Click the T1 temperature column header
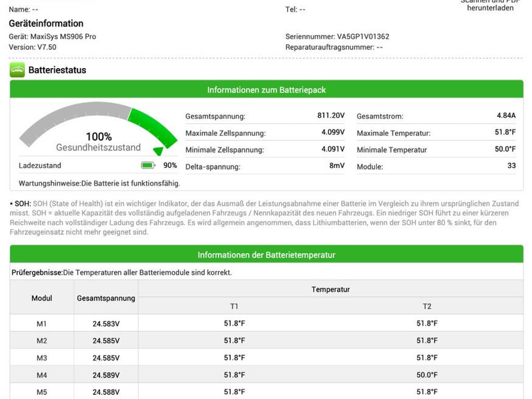 234,307
